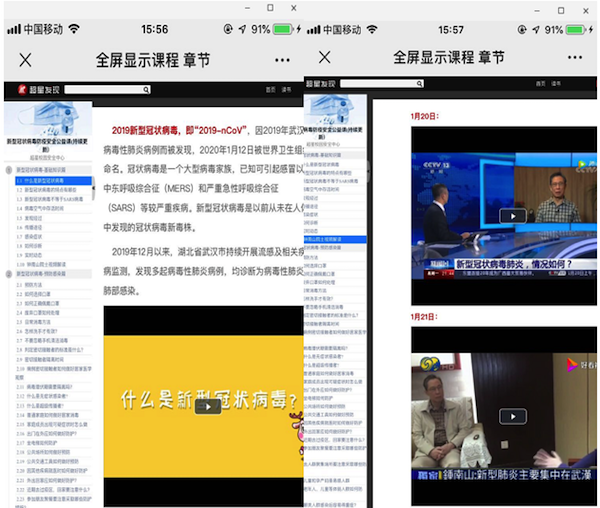Play the 什么是新型冠状病毒 video
This screenshot has height=508, width=600.
(x=207, y=406)
